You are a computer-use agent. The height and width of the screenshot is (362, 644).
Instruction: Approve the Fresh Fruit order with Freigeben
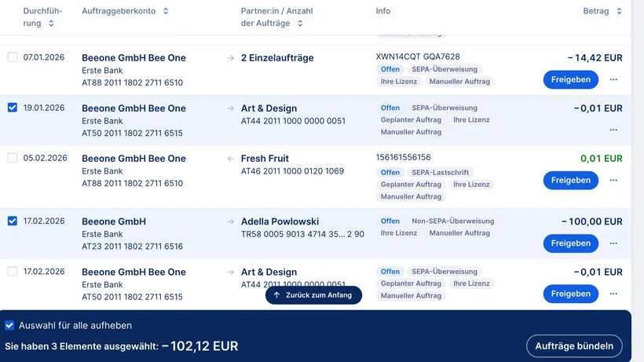click(x=570, y=180)
